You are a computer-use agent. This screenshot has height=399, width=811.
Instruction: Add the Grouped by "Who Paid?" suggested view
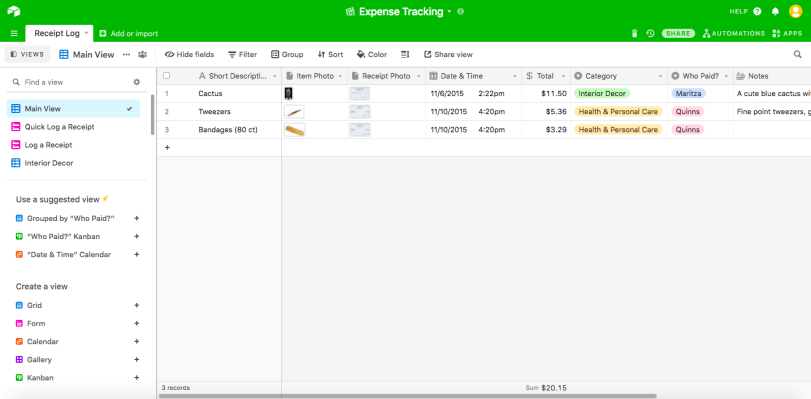point(137,218)
